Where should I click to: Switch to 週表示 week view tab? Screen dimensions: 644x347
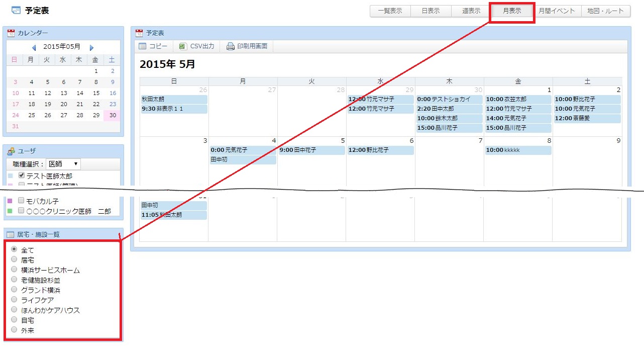pyautogui.click(x=471, y=11)
